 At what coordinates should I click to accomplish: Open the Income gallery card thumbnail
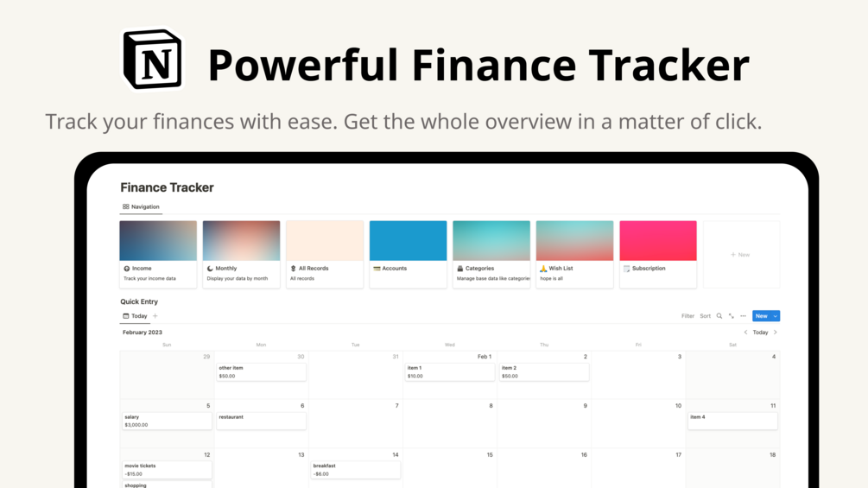pos(158,240)
